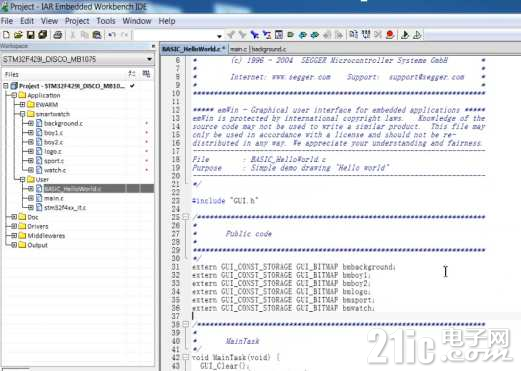521x371 pixels.
Task: Expand the Drivers folder in the tree
Action: click(x=14, y=226)
